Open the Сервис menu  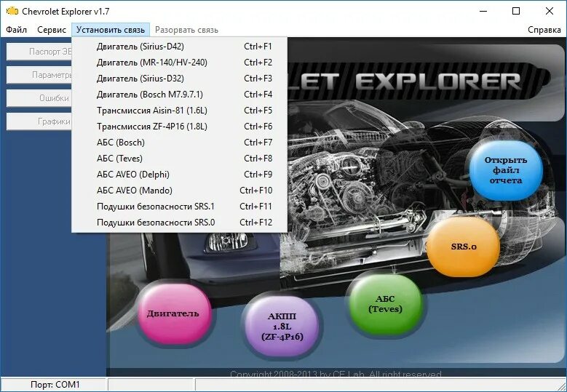(52, 30)
